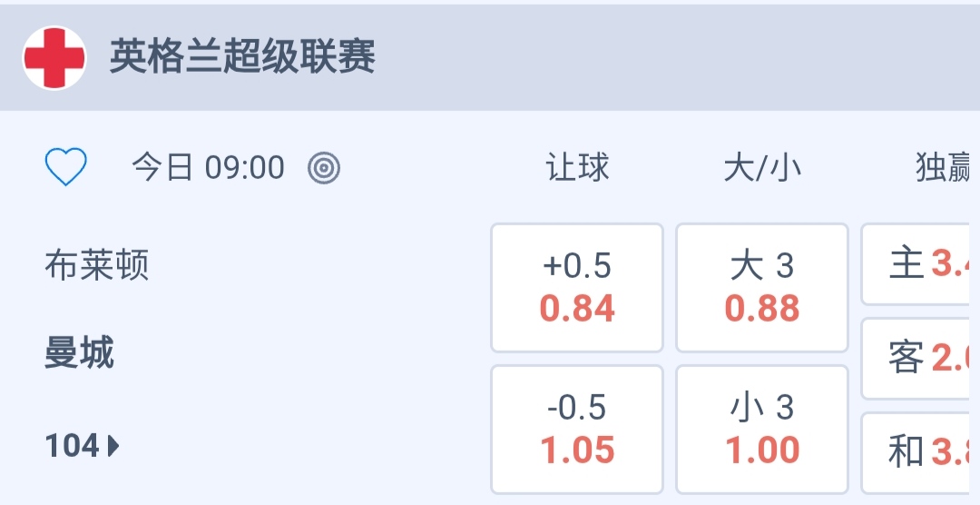980x505 pixels.
Task: Switch to the 大/小 column header
Action: pos(762,167)
